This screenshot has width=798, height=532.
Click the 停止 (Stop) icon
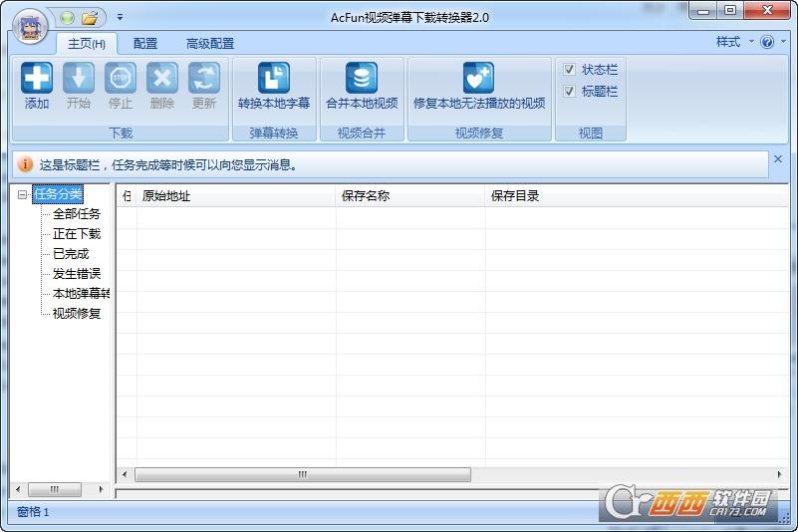click(x=121, y=85)
